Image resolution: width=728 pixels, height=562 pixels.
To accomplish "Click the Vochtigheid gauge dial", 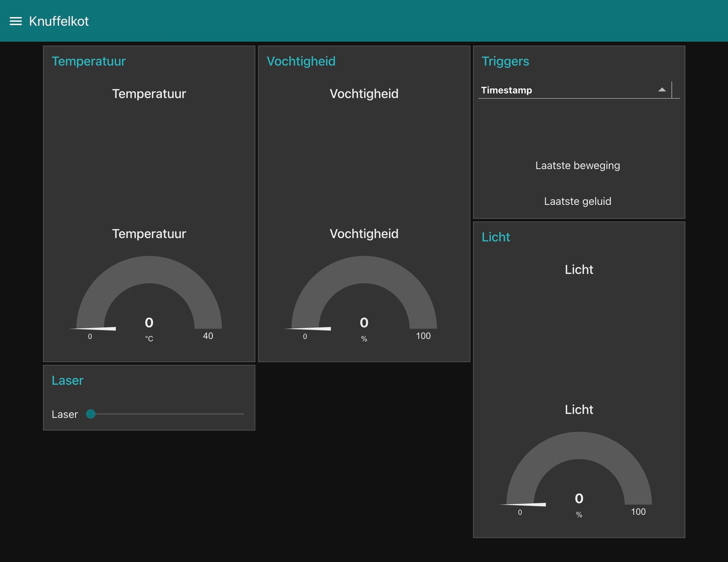I will pyautogui.click(x=364, y=270).
